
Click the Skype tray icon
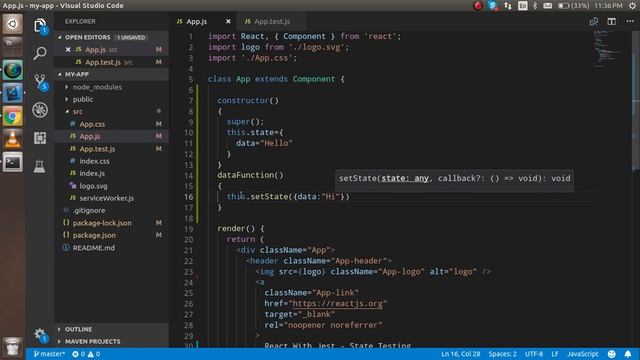493,5
